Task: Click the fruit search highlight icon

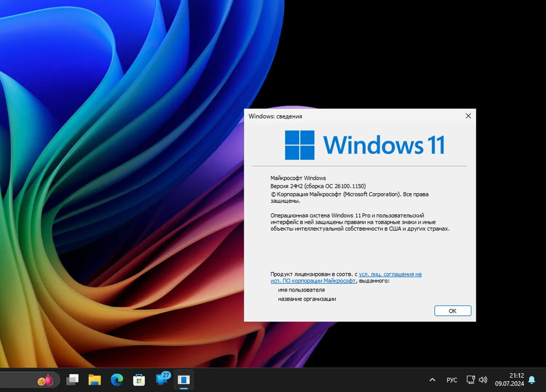Action: tap(45, 380)
